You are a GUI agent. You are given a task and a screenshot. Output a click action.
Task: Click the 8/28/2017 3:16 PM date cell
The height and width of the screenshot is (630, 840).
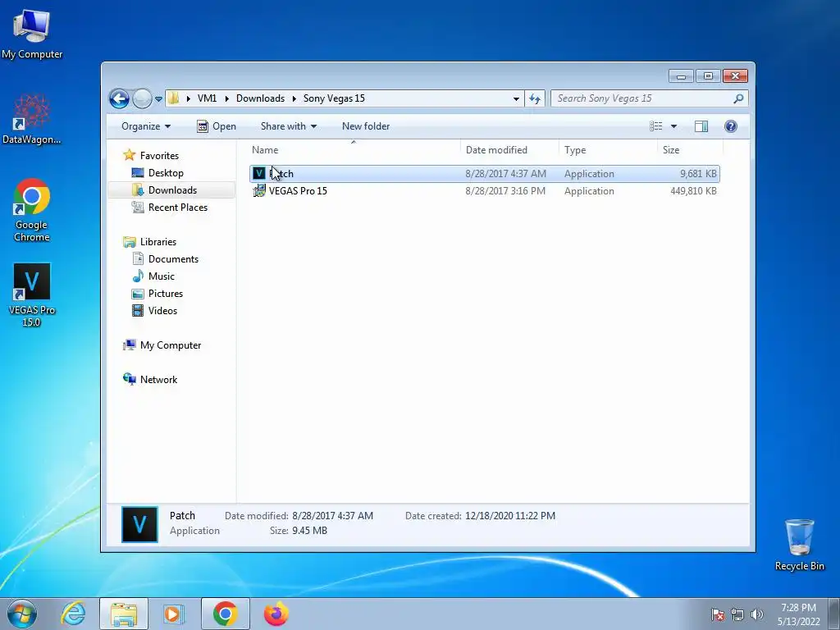[505, 191]
